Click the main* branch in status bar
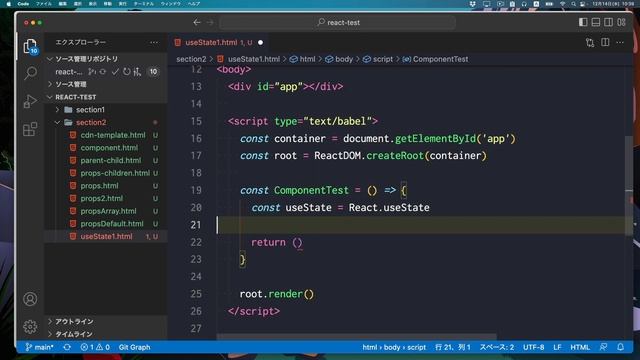Screen dimensions: 640x360 (x=39, y=347)
